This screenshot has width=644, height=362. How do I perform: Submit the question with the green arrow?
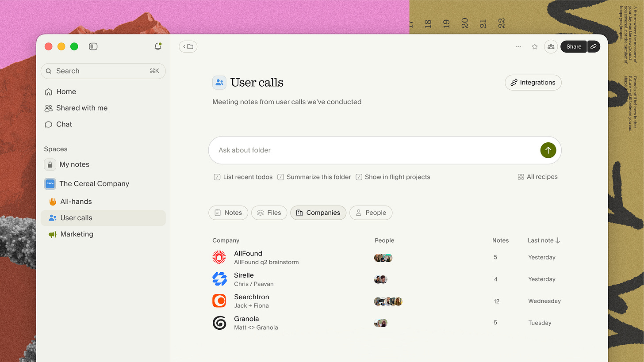coord(548,150)
